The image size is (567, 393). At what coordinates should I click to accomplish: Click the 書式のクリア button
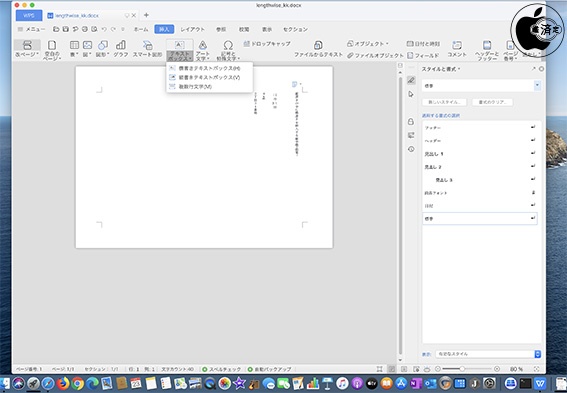coord(492,102)
